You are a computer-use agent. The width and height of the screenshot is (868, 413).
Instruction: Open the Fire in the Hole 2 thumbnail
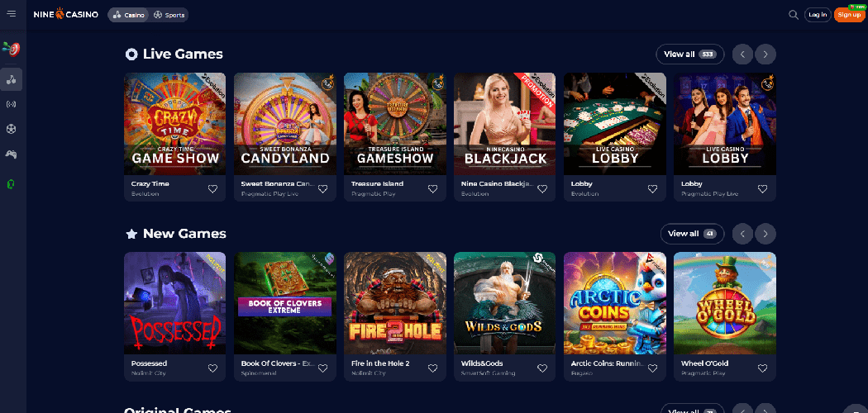point(394,303)
